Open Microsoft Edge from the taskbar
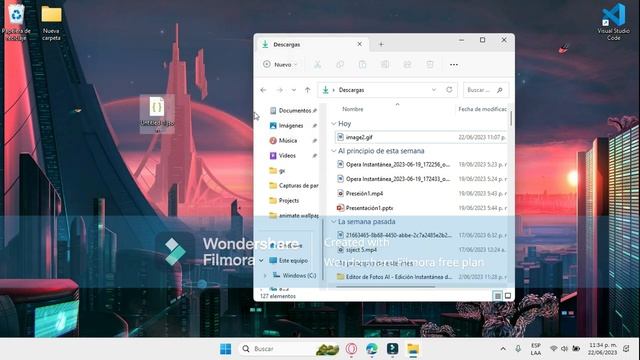Screen dimensions: 640x360 tap(371, 349)
